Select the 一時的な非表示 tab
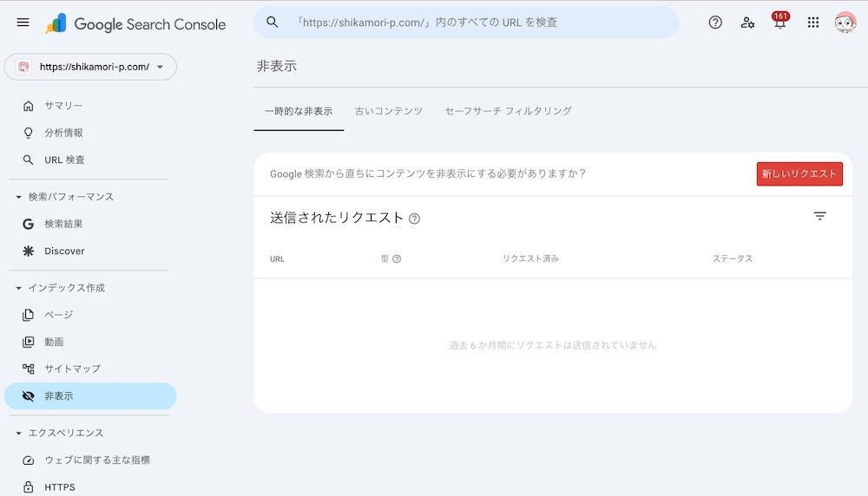 click(298, 111)
